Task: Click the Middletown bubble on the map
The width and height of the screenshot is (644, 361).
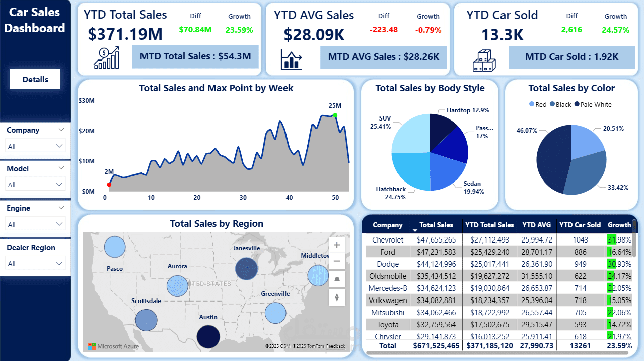Action: coord(318,275)
